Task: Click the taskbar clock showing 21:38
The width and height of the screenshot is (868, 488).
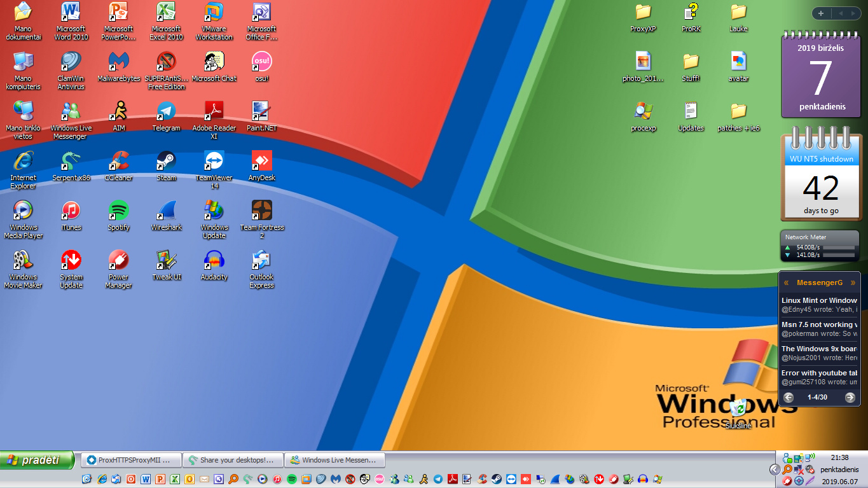Action: [x=840, y=457]
